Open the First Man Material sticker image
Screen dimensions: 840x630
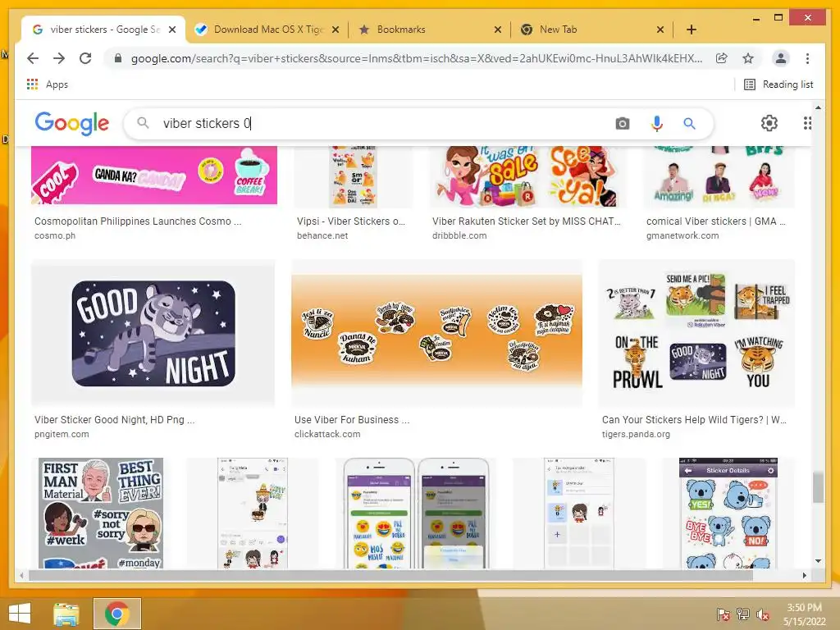coord(101,514)
